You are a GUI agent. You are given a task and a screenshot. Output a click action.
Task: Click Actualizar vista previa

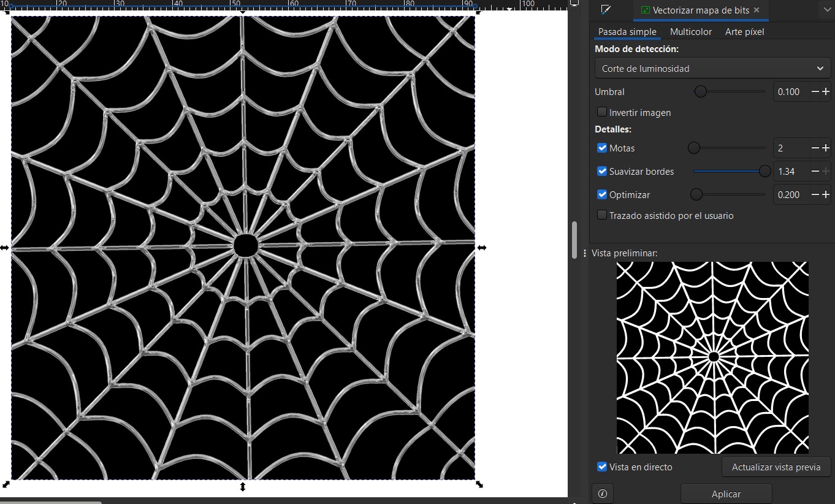[776, 467]
